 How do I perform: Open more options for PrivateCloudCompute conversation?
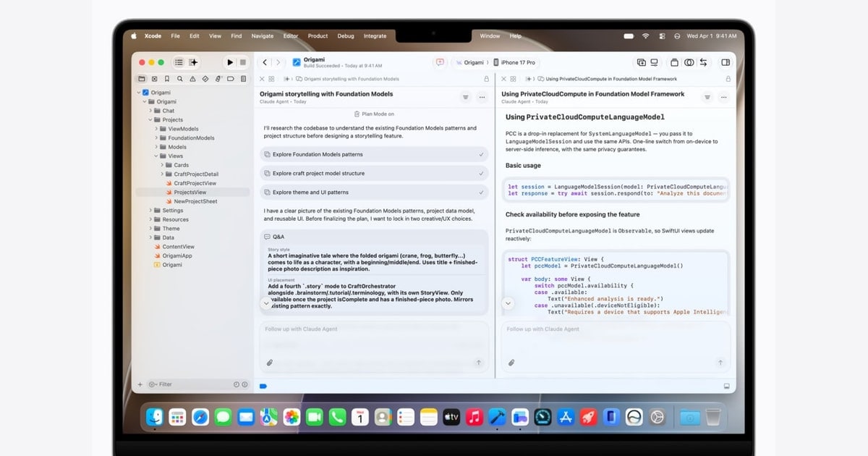(x=723, y=97)
